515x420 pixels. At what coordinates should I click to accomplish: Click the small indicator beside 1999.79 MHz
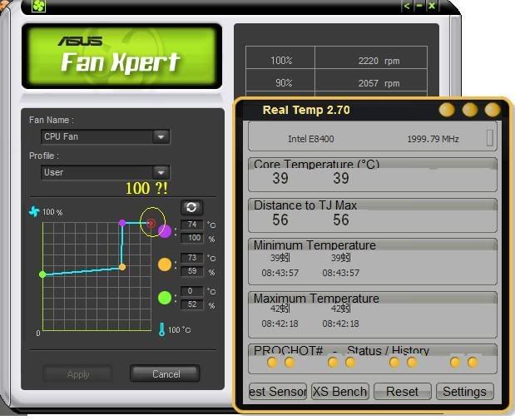click(490, 137)
